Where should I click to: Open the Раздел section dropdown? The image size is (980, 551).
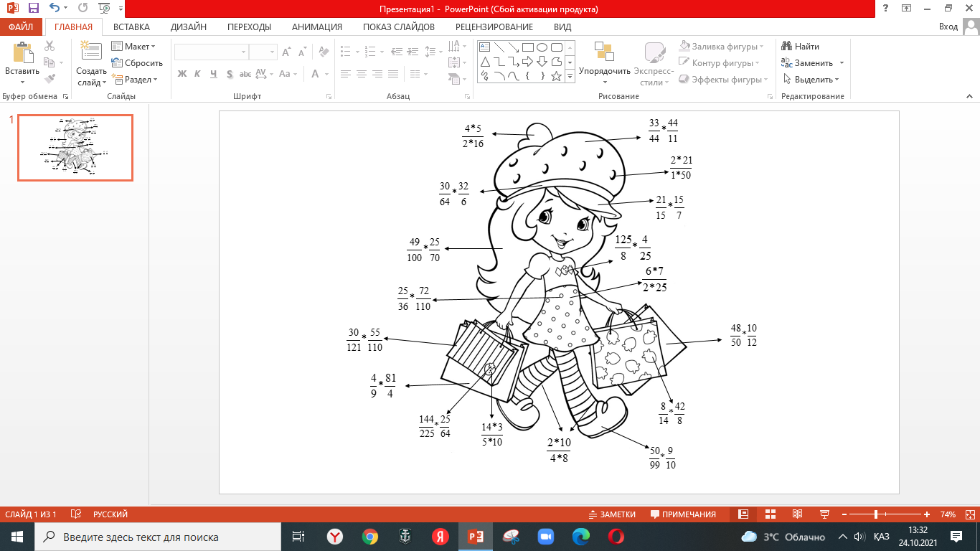click(x=135, y=80)
